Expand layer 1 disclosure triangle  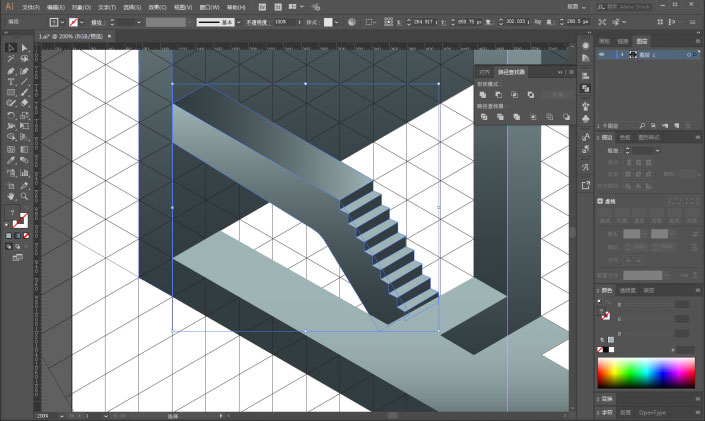[x=623, y=54]
